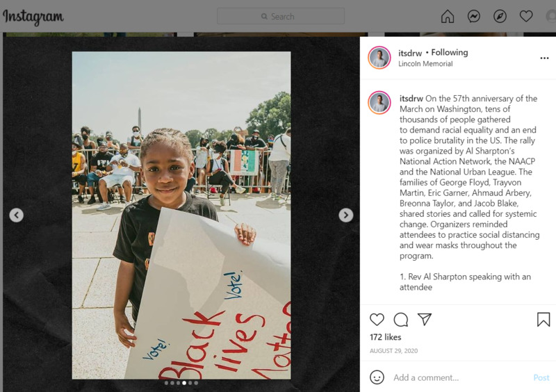This screenshot has width=556, height=392.
Task: Click the Instagram logo
Action: pos(33,17)
